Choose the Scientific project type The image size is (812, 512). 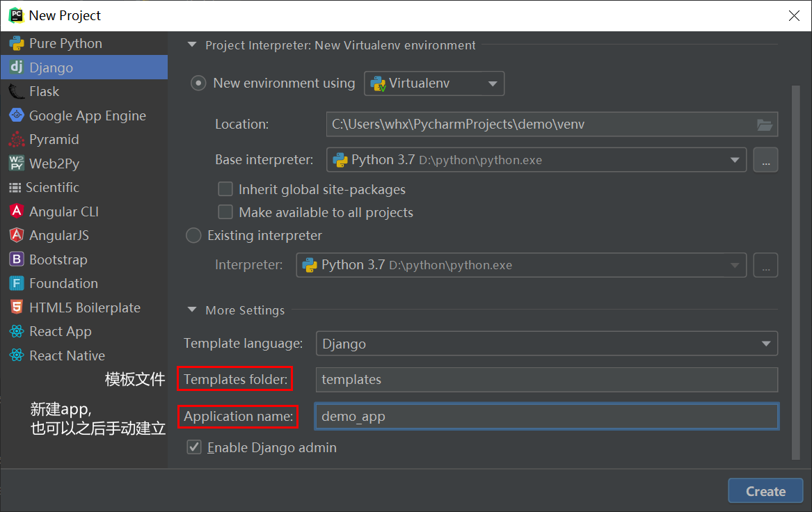point(84,187)
